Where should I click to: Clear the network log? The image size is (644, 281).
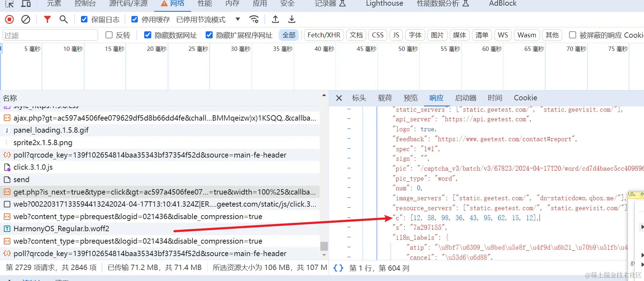coord(26,20)
